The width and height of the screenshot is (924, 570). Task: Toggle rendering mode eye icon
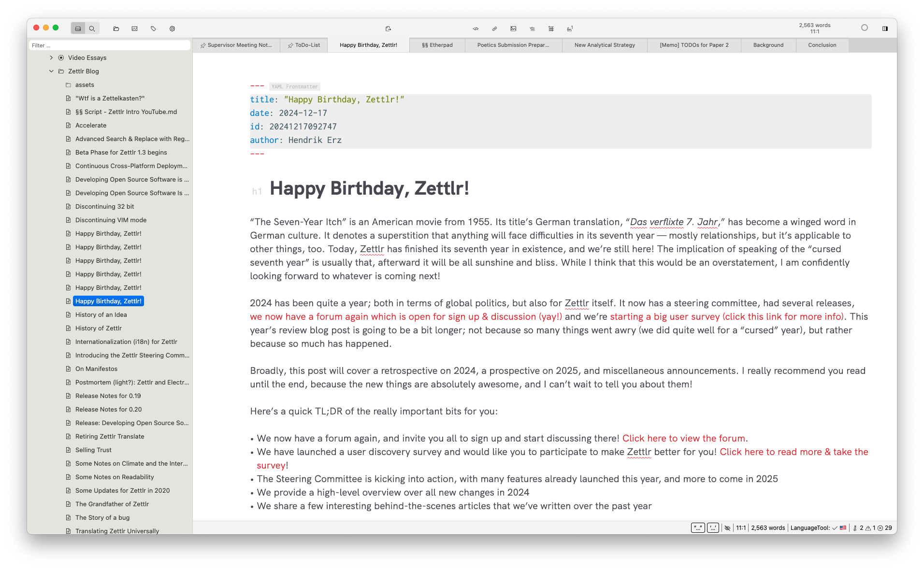(x=727, y=528)
